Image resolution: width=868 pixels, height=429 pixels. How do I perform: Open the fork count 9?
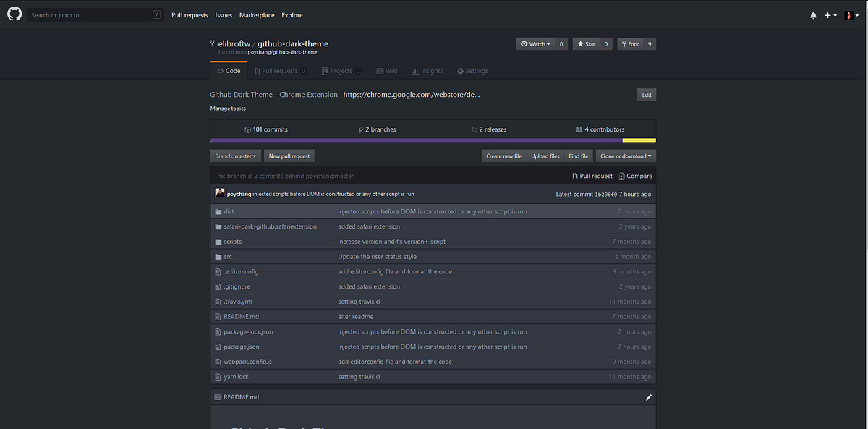pos(650,44)
